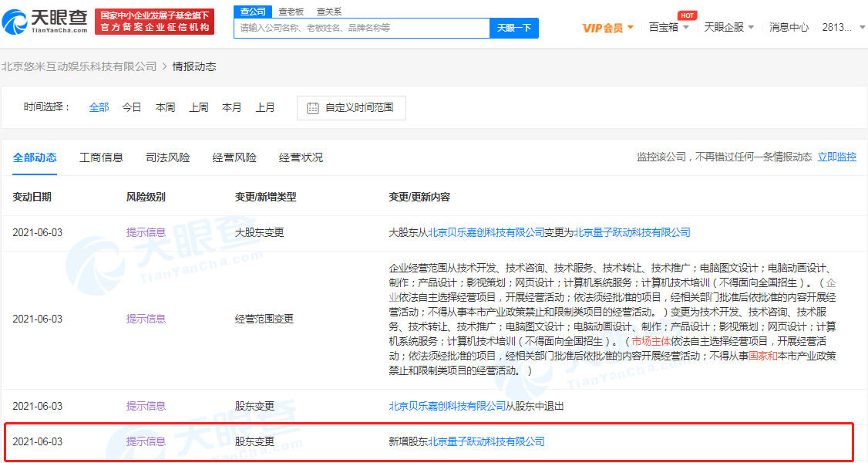This screenshot has width=868, height=463.
Task: Open the official credit agency red banner
Action: coord(154,22)
